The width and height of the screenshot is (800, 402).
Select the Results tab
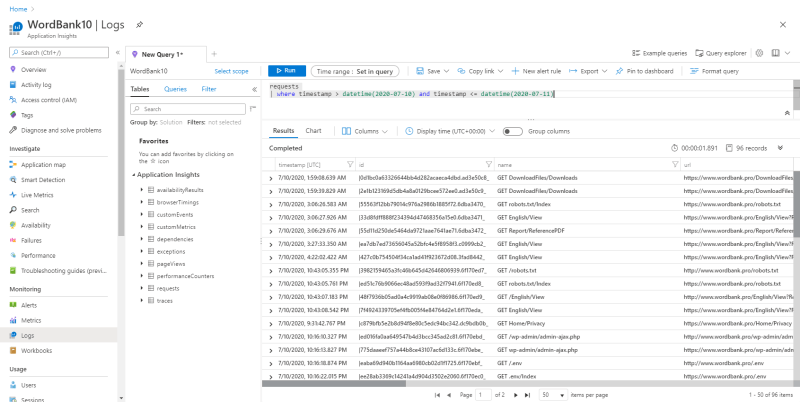coord(283,131)
